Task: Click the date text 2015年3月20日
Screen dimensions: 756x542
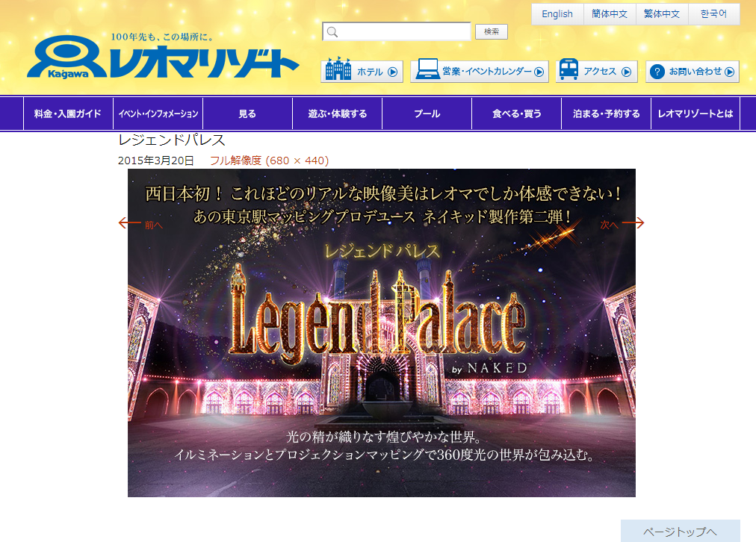Action: [155, 161]
